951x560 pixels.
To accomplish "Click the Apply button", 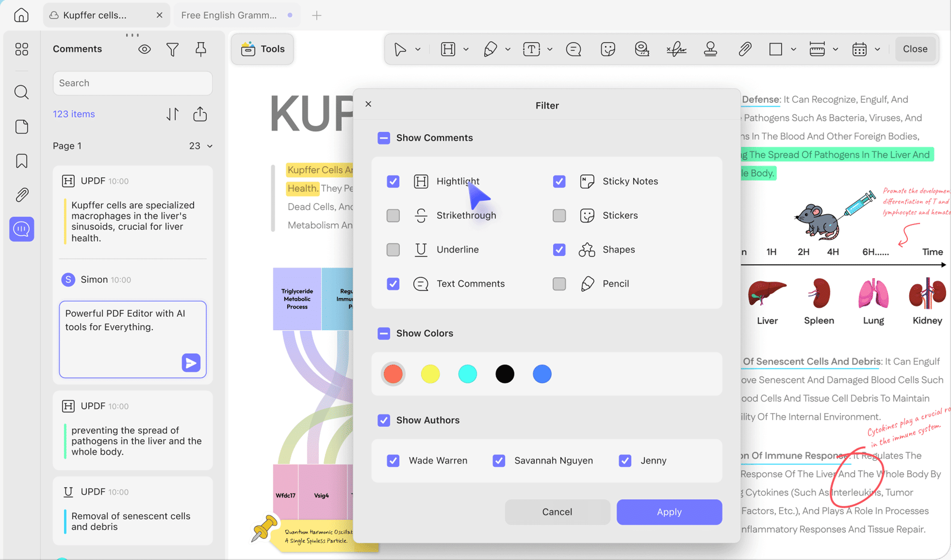I will tap(669, 512).
